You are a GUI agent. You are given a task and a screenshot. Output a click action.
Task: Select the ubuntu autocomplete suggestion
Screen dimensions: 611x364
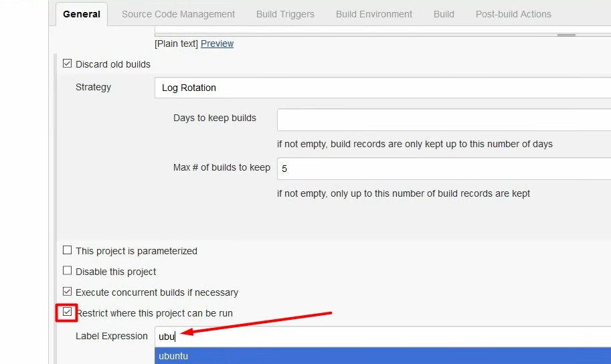(x=383, y=356)
